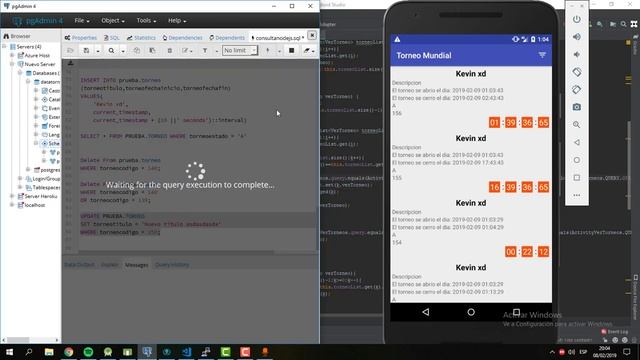
Task: Click the pgAdmin open file toolbar icon
Action: [70, 51]
